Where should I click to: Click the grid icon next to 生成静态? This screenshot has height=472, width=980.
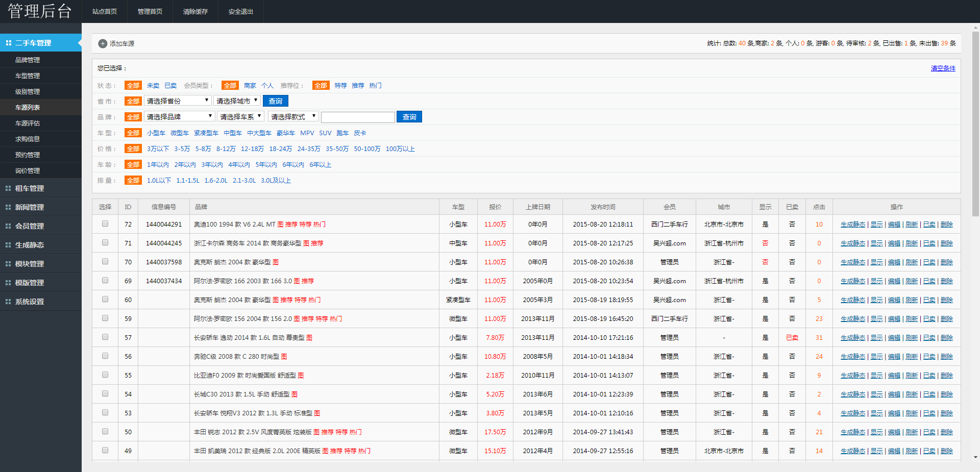(x=8, y=245)
